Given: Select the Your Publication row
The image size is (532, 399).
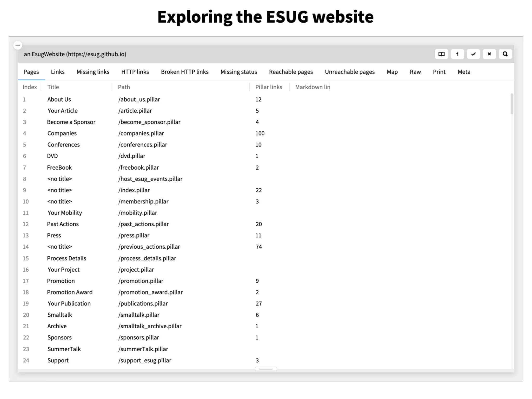Looking at the screenshot, I should coord(69,303).
